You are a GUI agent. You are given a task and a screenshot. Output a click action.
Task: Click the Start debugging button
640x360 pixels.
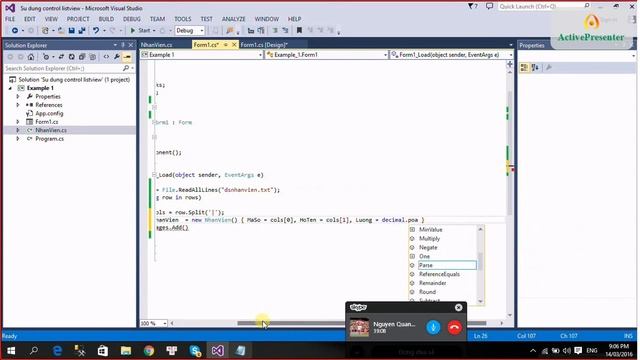pyautogui.click(x=140, y=31)
